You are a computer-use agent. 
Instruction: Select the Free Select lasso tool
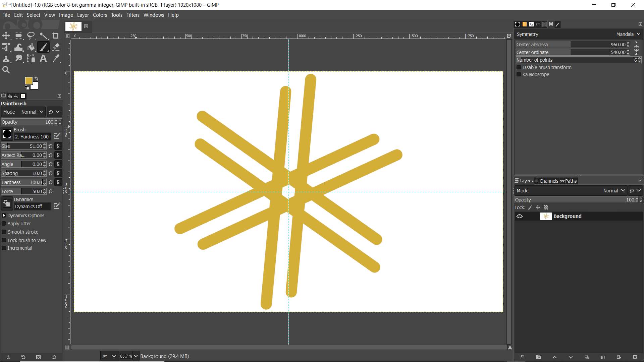point(31,36)
